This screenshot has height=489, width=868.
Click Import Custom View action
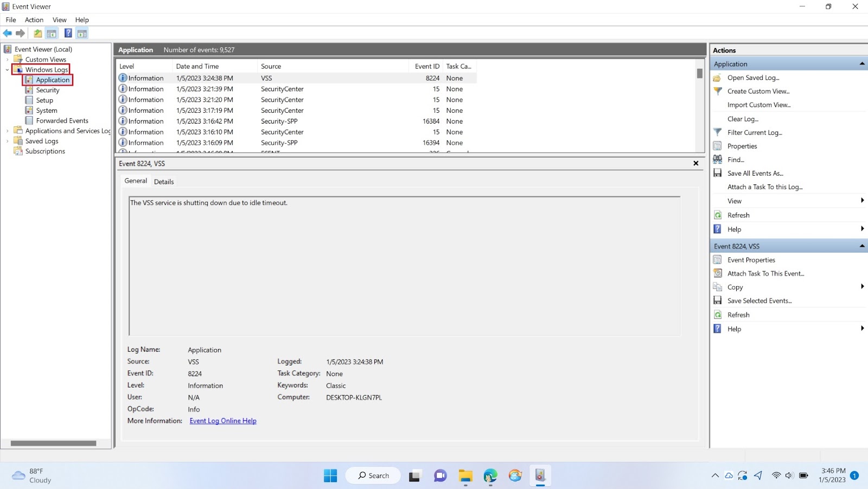[x=759, y=105]
